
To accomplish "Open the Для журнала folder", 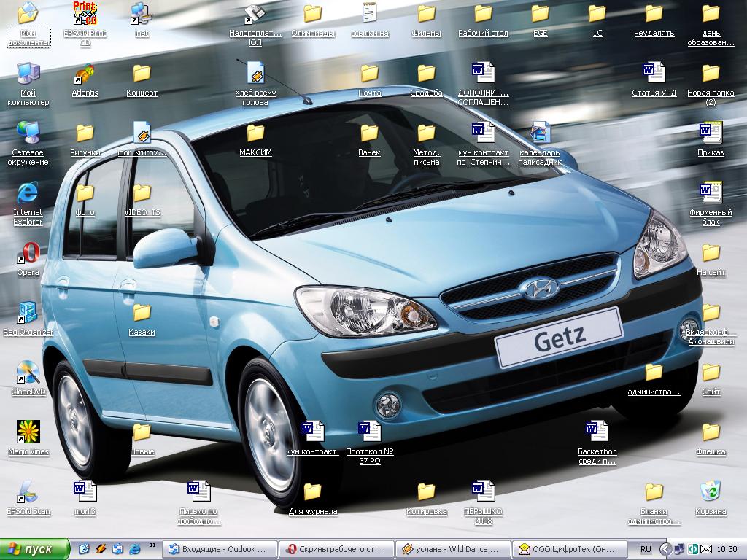I will click(x=313, y=497).
